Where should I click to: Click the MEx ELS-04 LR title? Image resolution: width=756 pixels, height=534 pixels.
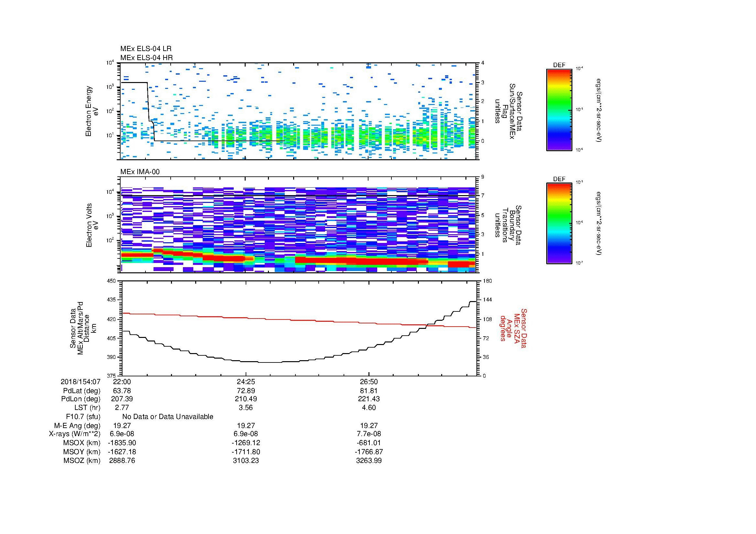coord(146,49)
